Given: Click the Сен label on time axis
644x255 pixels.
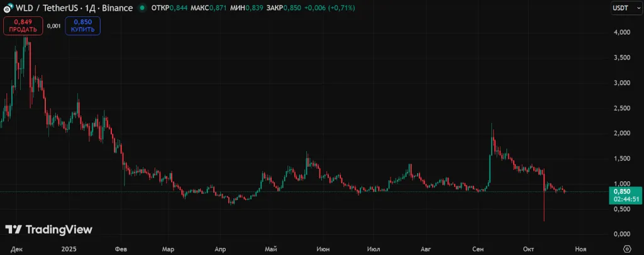Looking at the screenshot, I should click(x=479, y=249).
